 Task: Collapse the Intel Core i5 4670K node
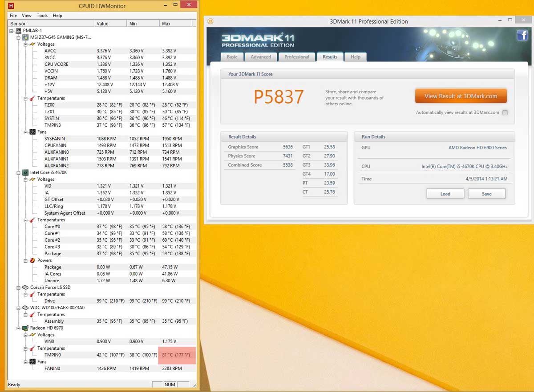click(x=19, y=172)
